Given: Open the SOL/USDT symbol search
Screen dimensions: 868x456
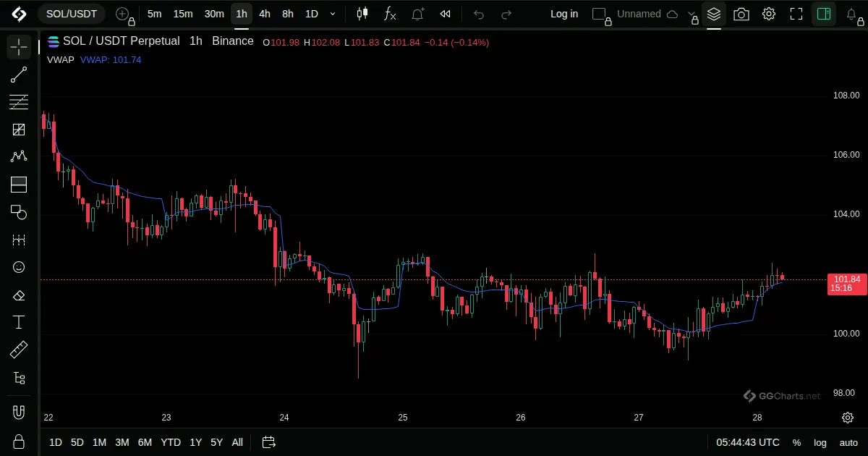Looking at the screenshot, I should 72,14.
